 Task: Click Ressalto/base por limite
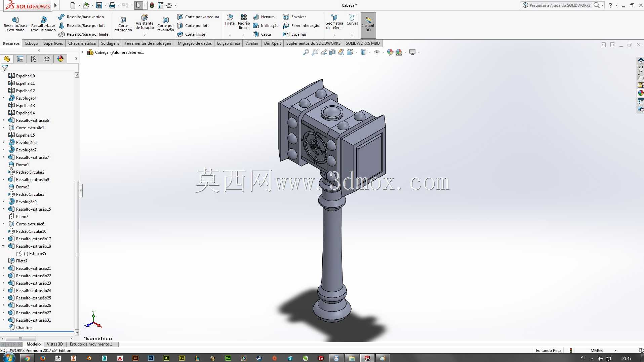[x=83, y=34]
